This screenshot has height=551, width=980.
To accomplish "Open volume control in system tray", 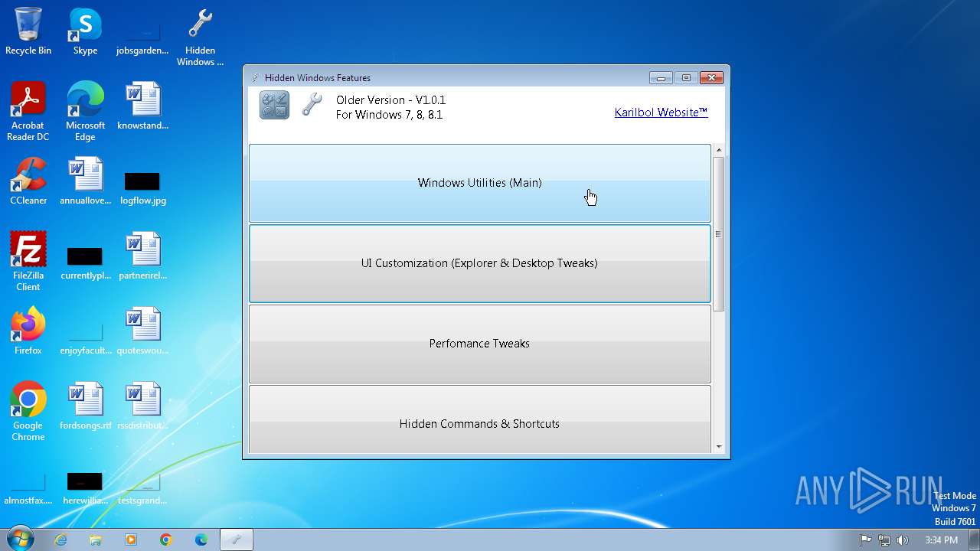I will (903, 540).
